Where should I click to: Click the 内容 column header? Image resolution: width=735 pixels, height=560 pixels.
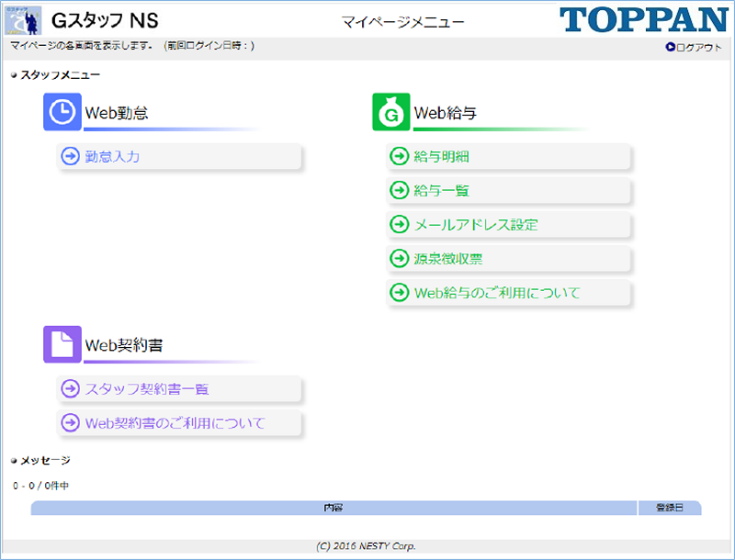[x=334, y=508]
